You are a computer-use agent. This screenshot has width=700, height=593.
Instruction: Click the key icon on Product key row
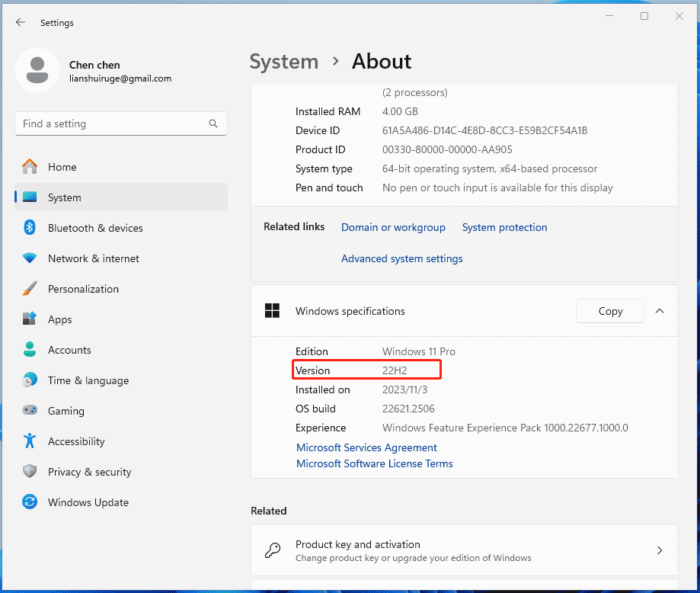click(272, 550)
